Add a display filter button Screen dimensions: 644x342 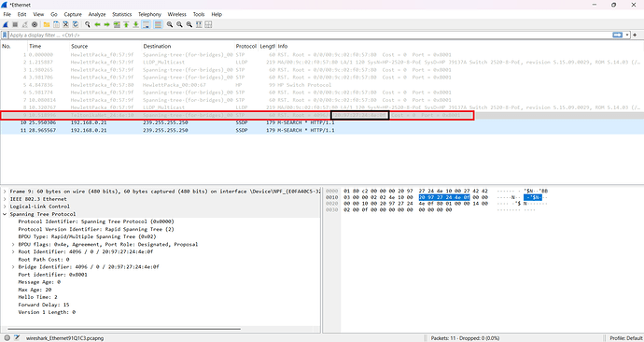tap(636, 36)
